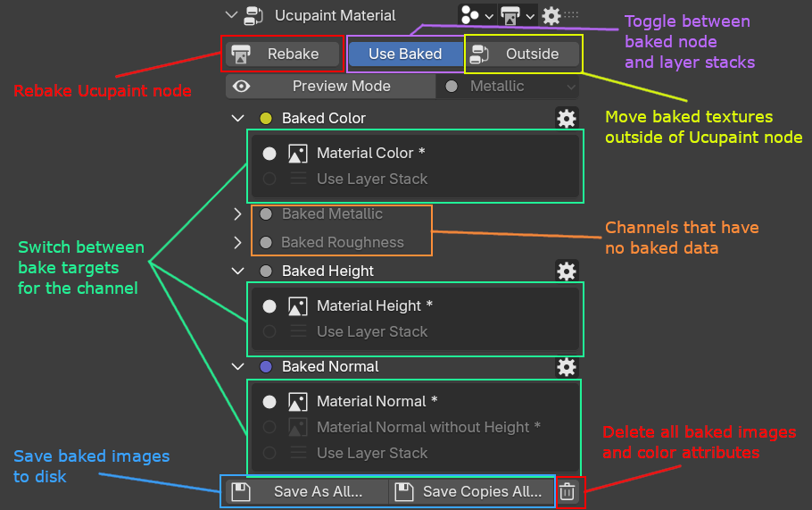Viewport: 812px width, 510px height.
Task: Click the stack icon under Baked Height
Action: (298, 331)
